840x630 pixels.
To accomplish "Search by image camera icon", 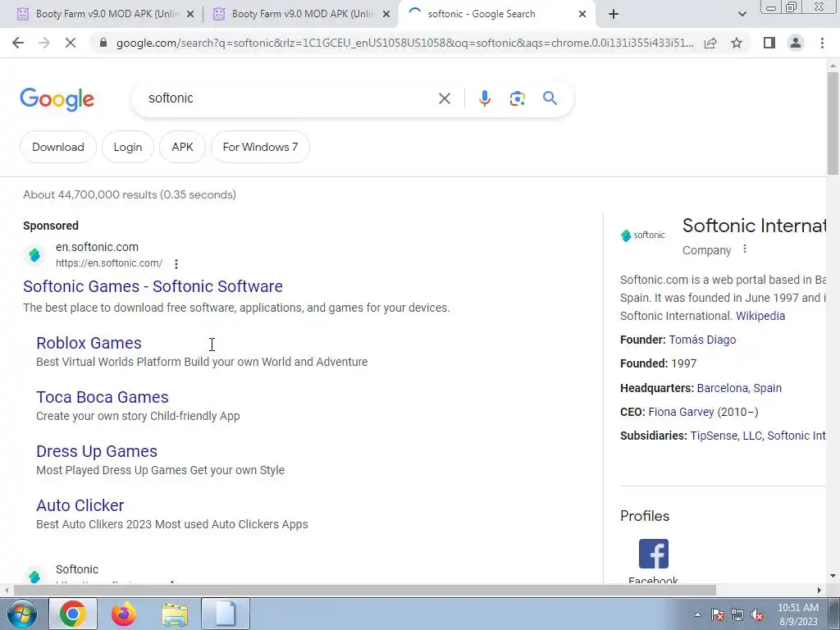I will [x=517, y=98].
